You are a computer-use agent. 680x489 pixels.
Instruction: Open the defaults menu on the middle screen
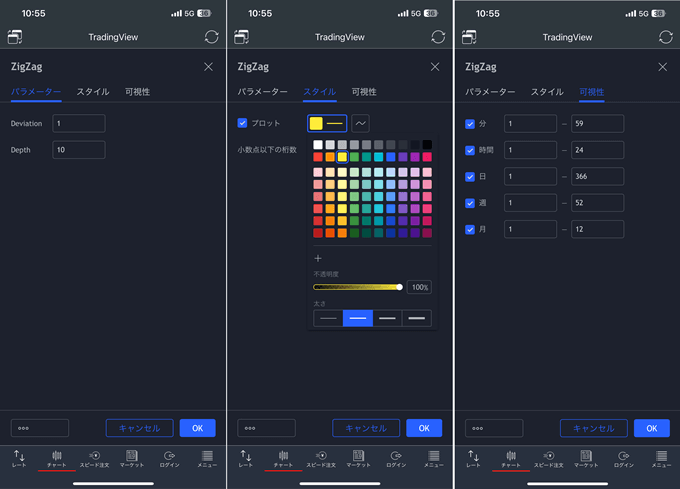coord(266,428)
